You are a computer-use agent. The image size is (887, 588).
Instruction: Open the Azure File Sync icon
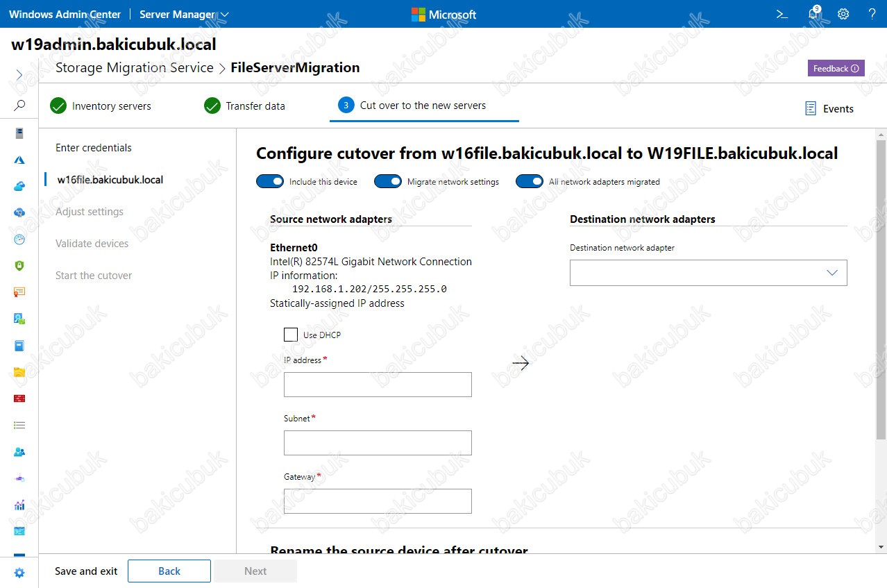19,212
